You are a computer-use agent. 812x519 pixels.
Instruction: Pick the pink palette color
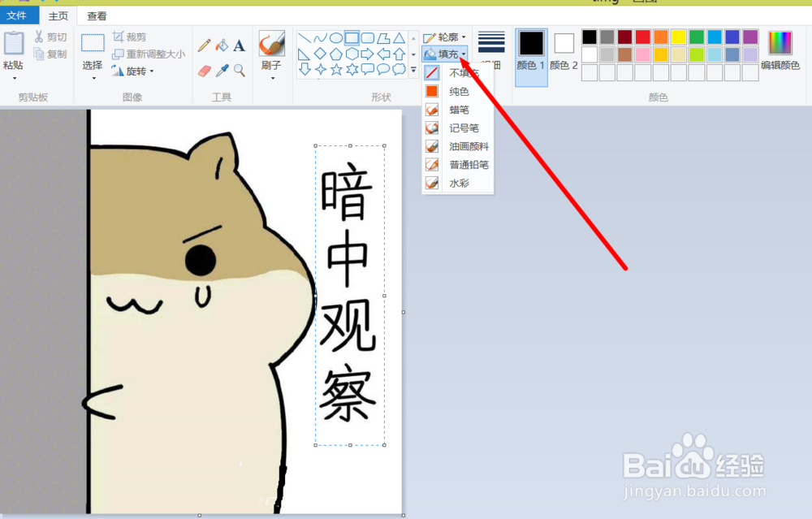[642, 54]
